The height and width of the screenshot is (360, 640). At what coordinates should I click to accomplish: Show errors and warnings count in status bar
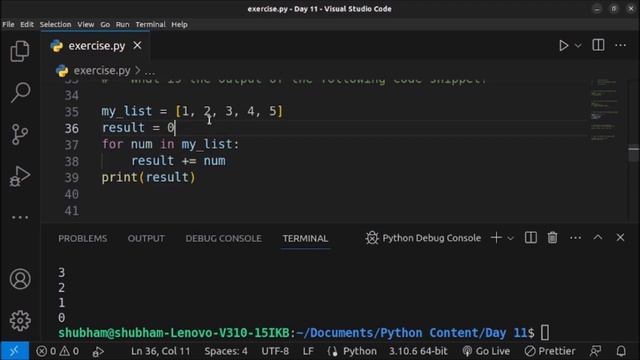coord(58,351)
